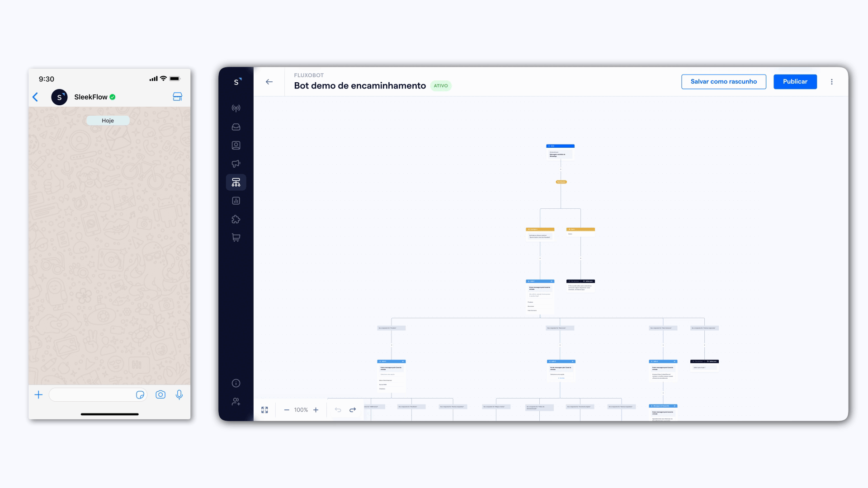Click the undo arrow in the toolbar
This screenshot has height=488, width=868.
click(337, 410)
